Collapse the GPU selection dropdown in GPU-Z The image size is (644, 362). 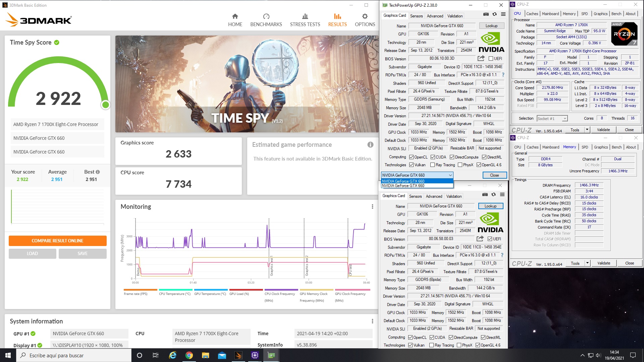click(450, 175)
